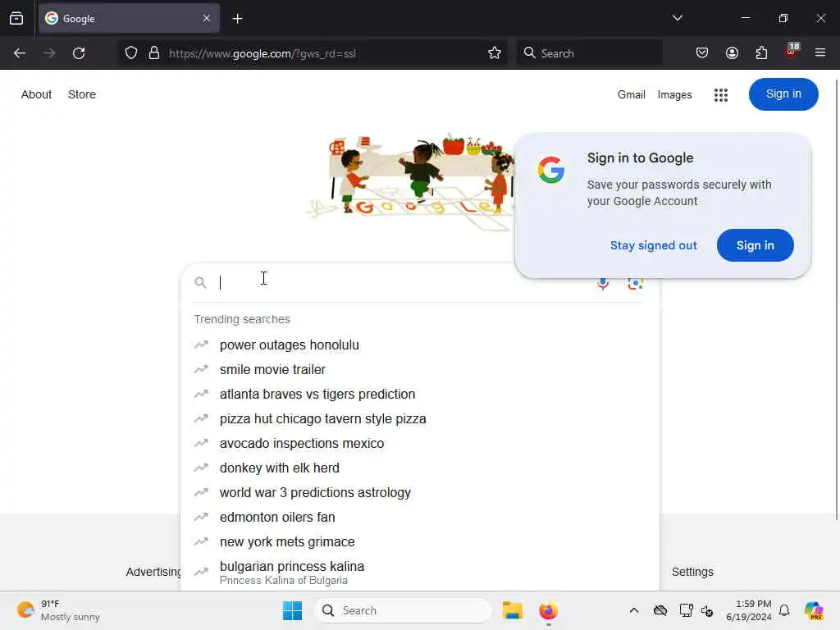This screenshot has height=630, width=840.
Task: Open File Explorer from taskbar
Action: pyautogui.click(x=512, y=610)
